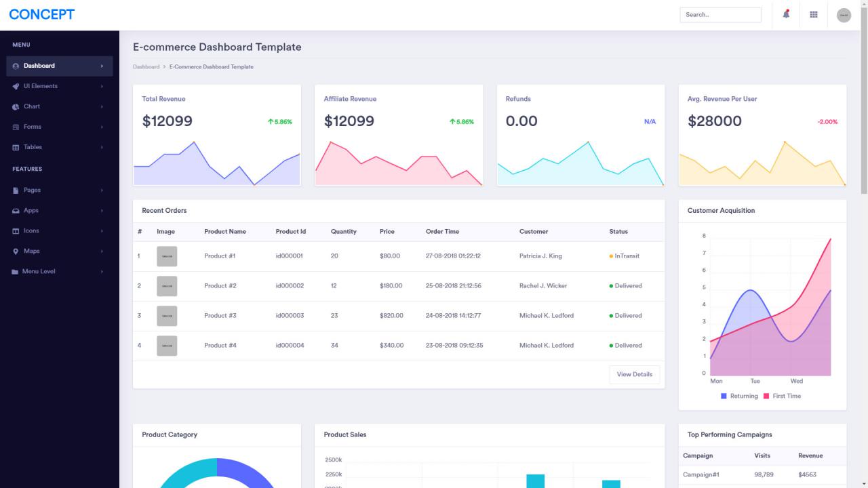Click the Delivered status of Product #2

click(625, 286)
